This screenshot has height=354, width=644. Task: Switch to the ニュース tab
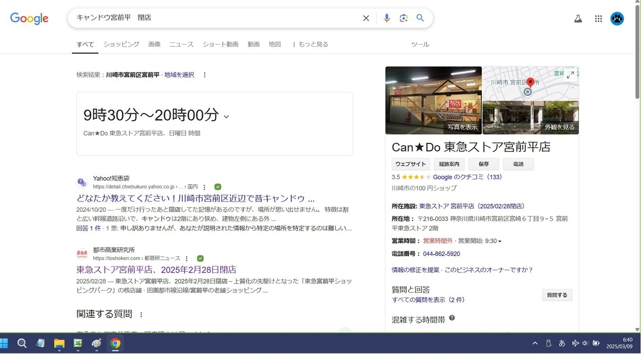tap(181, 45)
